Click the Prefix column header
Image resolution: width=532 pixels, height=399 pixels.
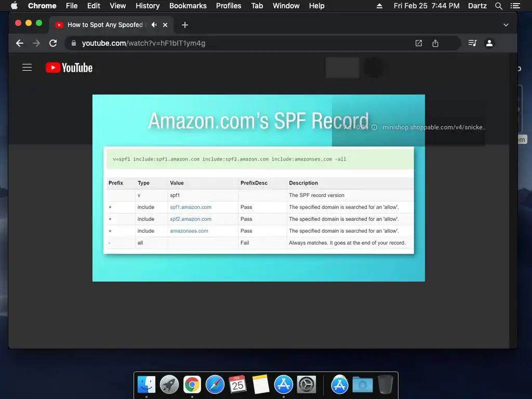click(x=116, y=183)
